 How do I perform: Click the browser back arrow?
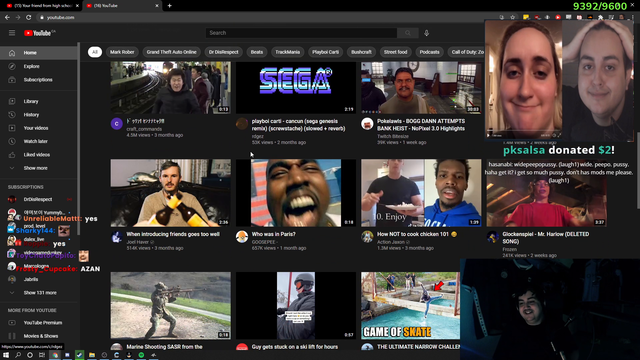(7, 18)
